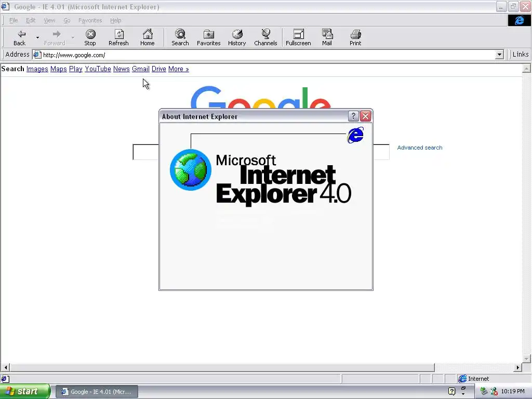
Task: Open the Edit menu
Action: (31, 20)
